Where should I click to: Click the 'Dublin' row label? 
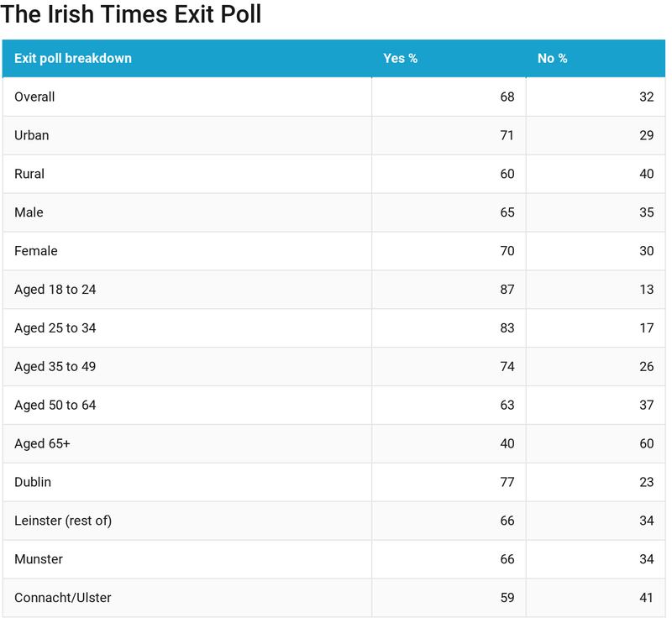(33, 483)
